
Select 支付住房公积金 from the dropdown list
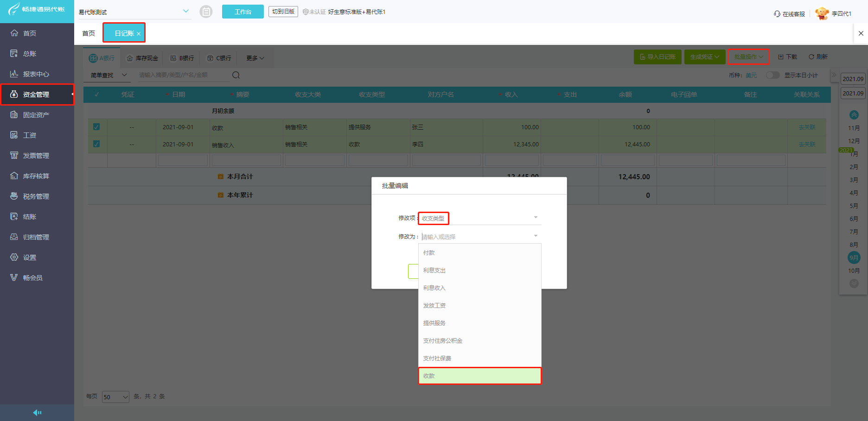[x=480, y=341]
